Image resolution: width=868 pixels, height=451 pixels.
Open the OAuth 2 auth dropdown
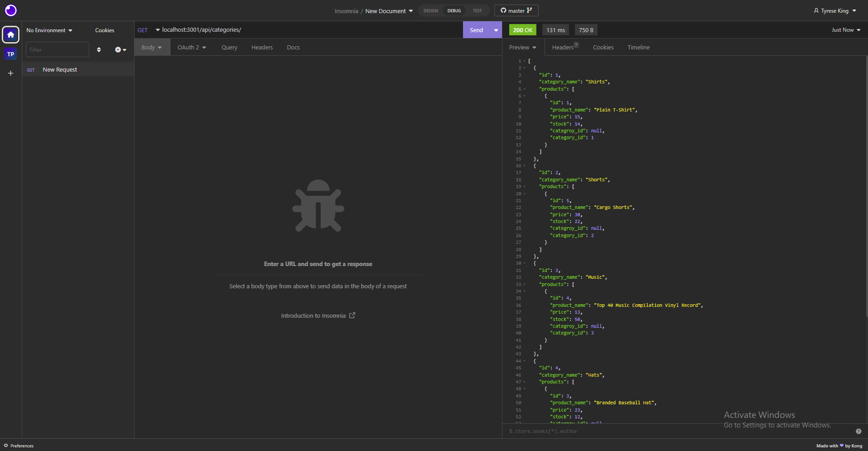click(192, 47)
